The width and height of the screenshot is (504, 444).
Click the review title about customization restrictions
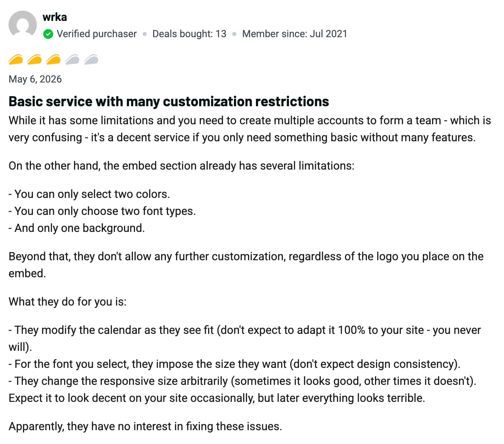tap(169, 102)
